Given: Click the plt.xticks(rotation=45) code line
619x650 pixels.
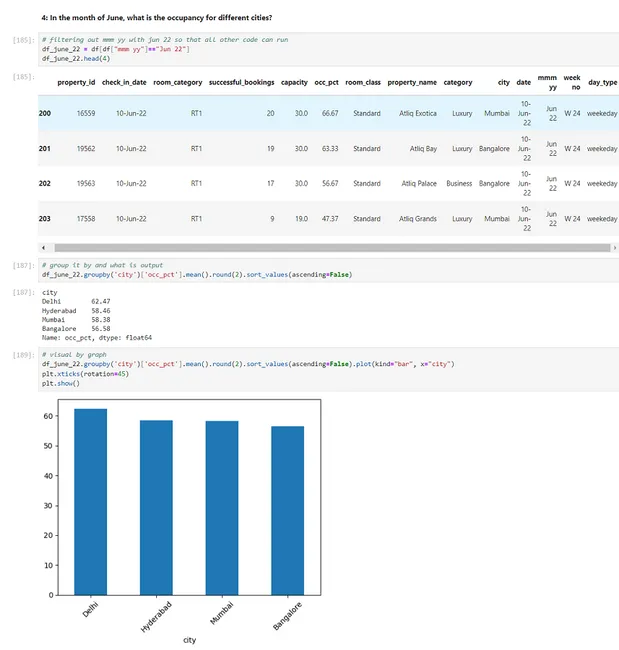Looking at the screenshot, I should pyautogui.click(x=85, y=374).
